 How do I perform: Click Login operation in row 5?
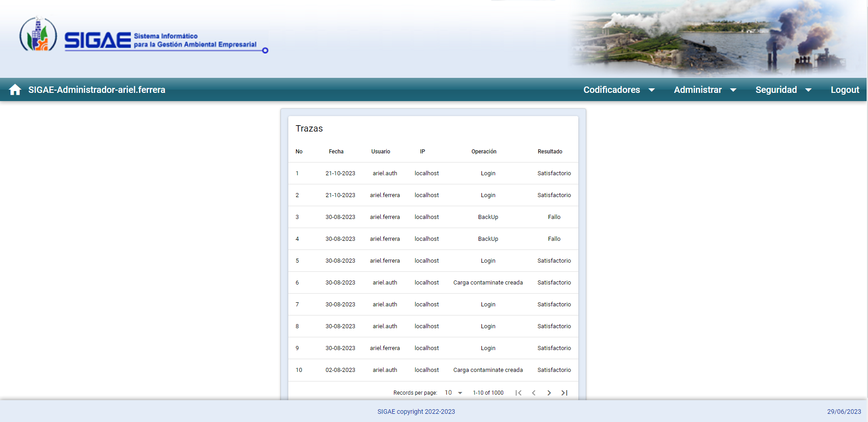(x=488, y=261)
